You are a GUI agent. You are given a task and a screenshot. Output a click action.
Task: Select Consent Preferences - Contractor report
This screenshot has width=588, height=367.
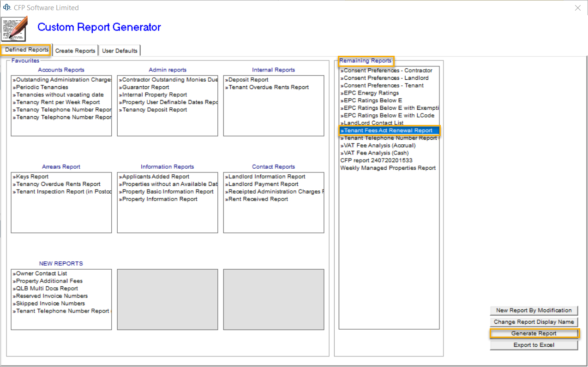pos(386,71)
